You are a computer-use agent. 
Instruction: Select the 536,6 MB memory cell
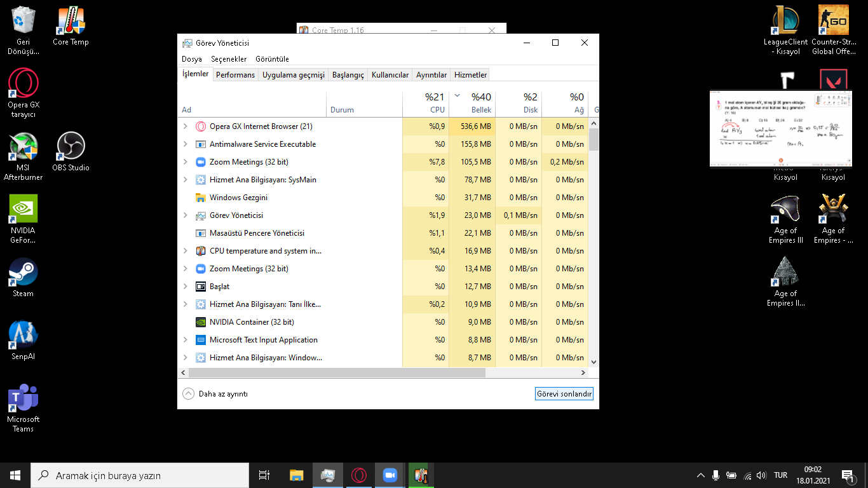472,126
